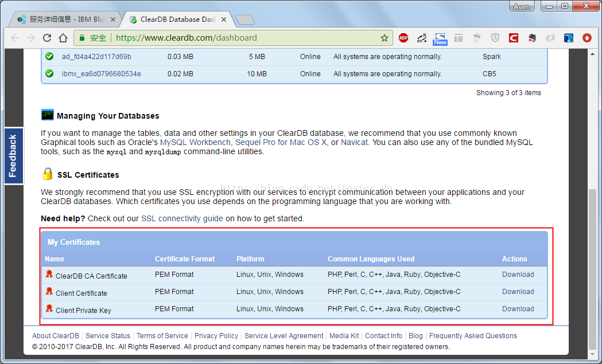Screen dimensions: 602x364
Task: Click the green lock secure-site icon
Action: (x=81, y=38)
